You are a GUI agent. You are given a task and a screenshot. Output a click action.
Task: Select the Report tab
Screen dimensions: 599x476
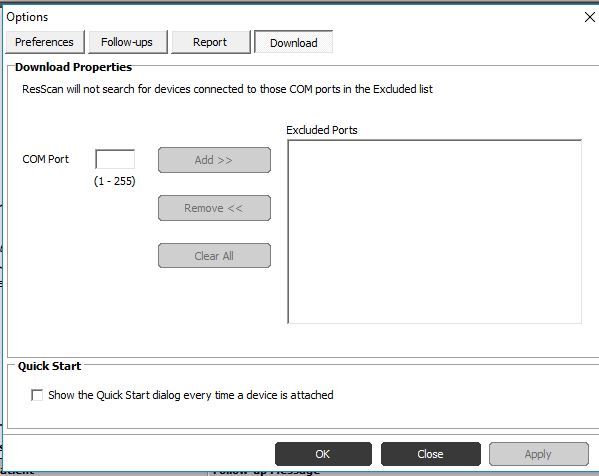[210, 42]
